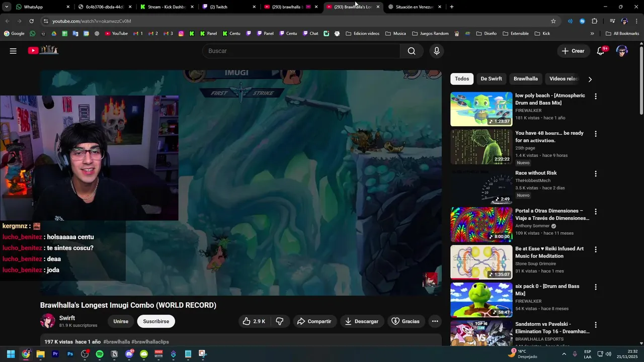This screenshot has width=644, height=362.
Task: Open more actions ellipsis below video
Action: 435,321
